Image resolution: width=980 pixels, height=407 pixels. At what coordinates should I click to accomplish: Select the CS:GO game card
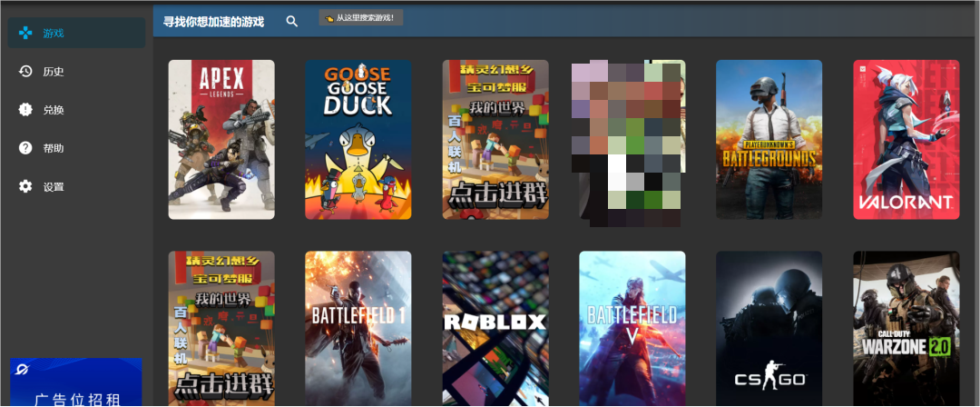(x=769, y=329)
